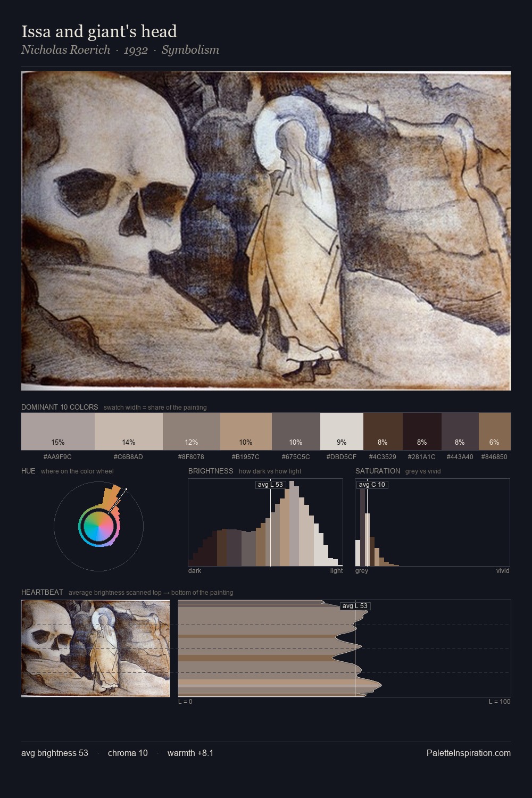532x798 pixels.
Task: Visit PaletteInspiration.com link
Action: pos(469,753)
